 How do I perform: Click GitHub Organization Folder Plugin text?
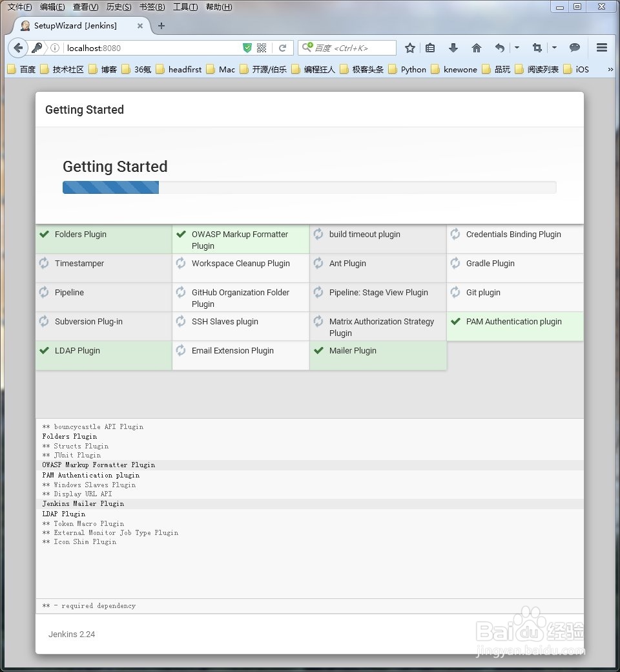240,298
